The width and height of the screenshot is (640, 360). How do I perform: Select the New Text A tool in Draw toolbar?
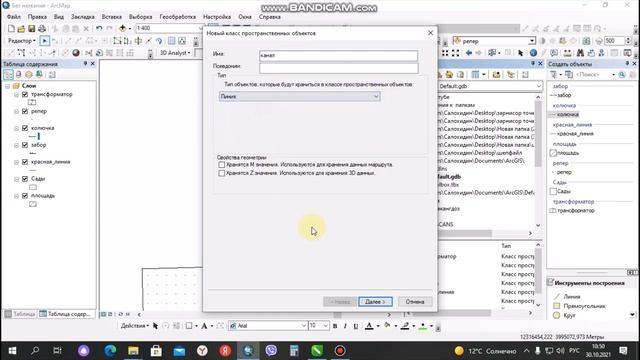click(x=204, y=326)
